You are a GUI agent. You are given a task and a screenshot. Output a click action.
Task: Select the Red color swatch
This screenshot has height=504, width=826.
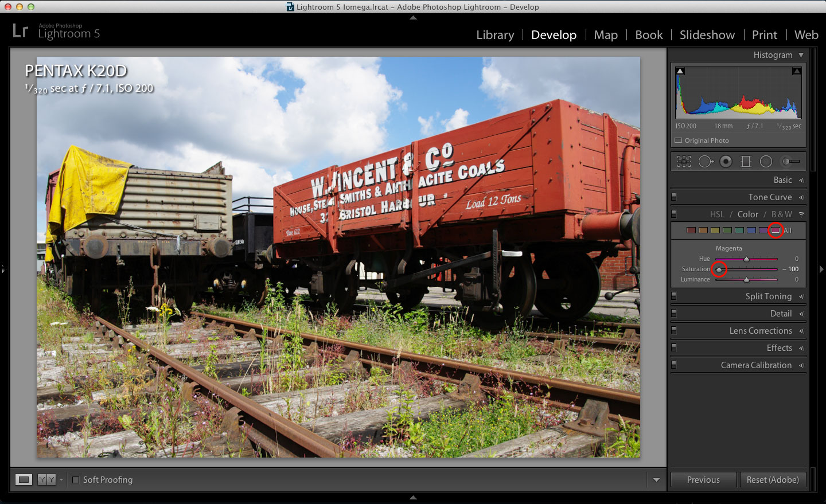point(691,230)
